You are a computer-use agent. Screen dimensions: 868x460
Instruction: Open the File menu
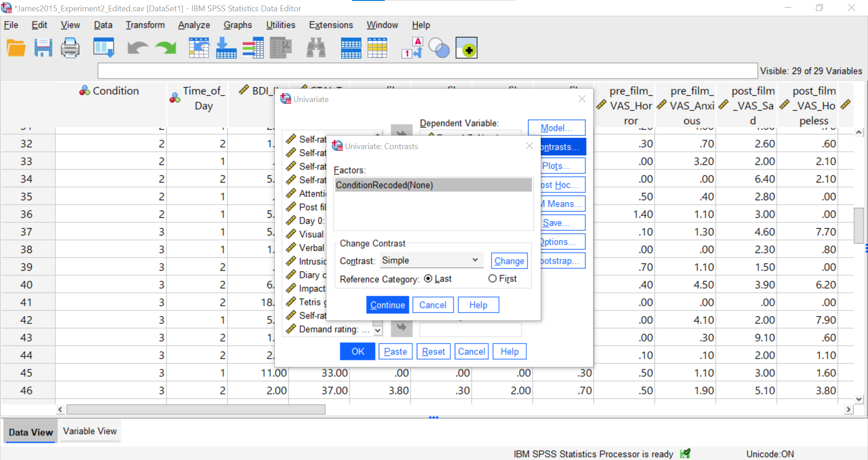pos(11,25)
